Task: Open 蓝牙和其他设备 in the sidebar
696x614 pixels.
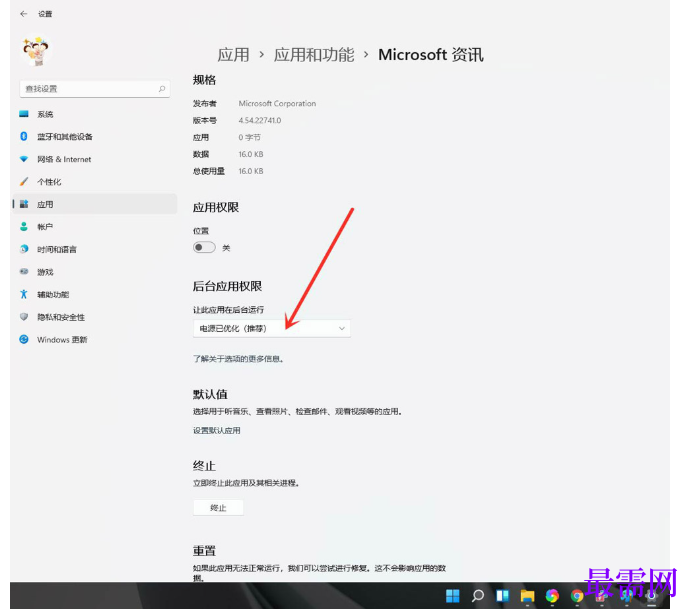Action: point(94,136)
